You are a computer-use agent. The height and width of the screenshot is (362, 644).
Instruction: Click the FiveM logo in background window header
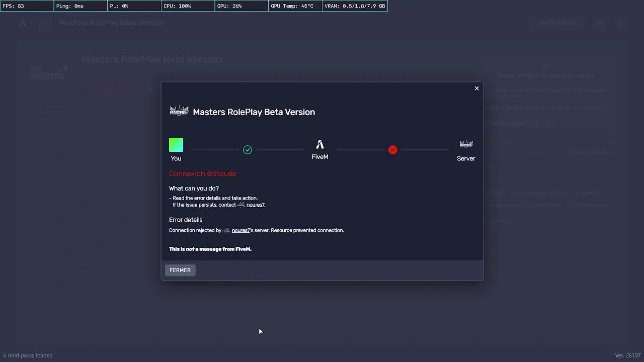point(23,23)
